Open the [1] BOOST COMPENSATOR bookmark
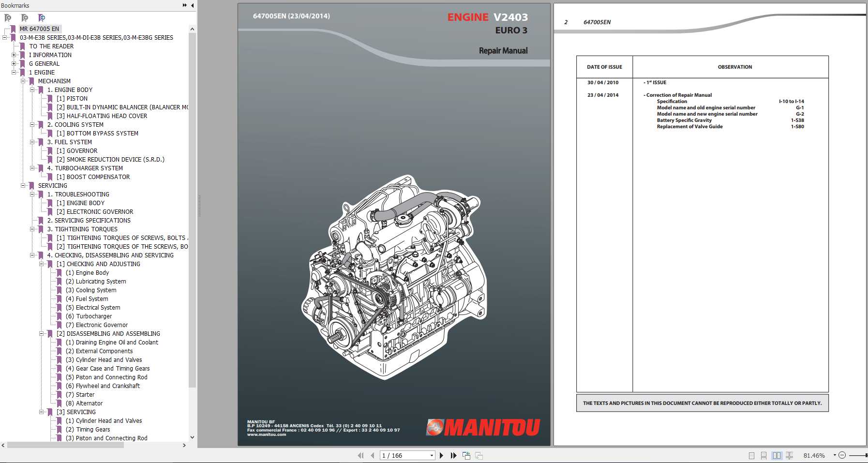This screenshot has width=868, height=463. 93,177
